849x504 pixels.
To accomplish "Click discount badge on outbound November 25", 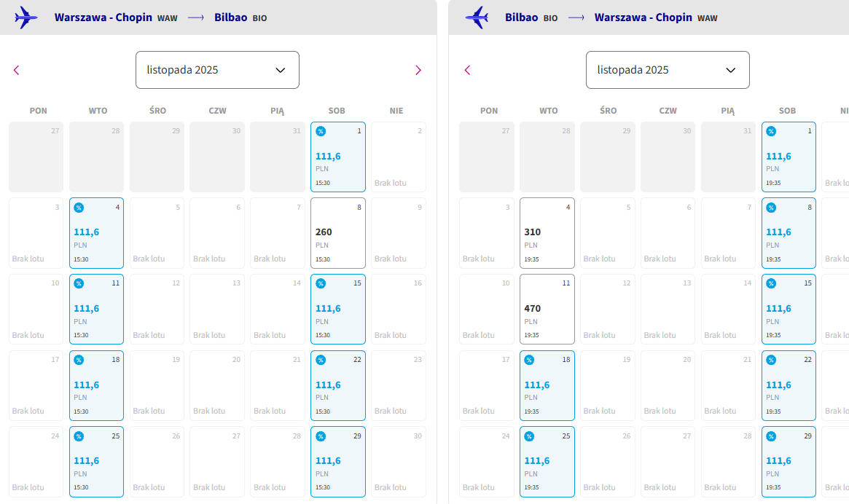I will (x=79, y=436).
